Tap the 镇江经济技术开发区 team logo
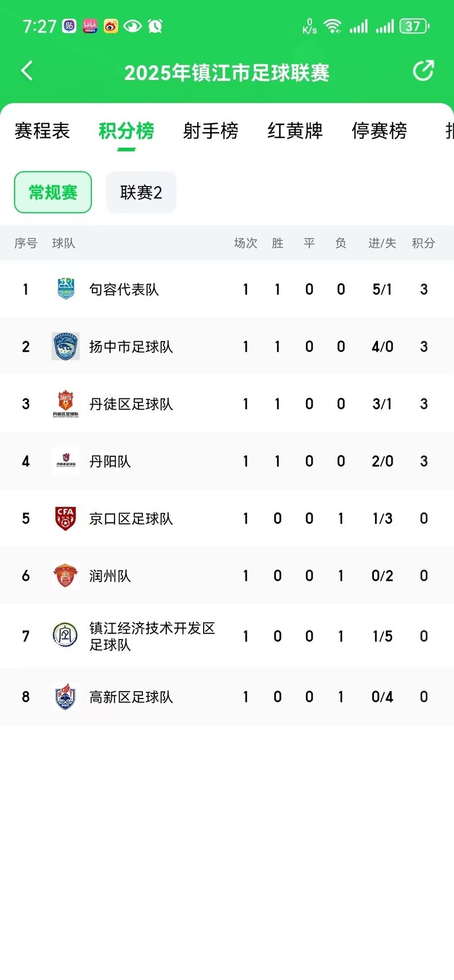Viewport: 454px width, 980px height. (x=66, y=636)
